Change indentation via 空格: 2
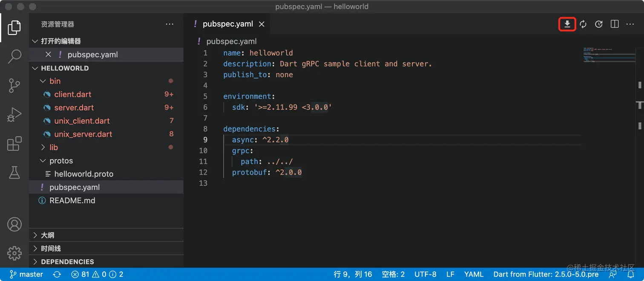 pos(393,275)
